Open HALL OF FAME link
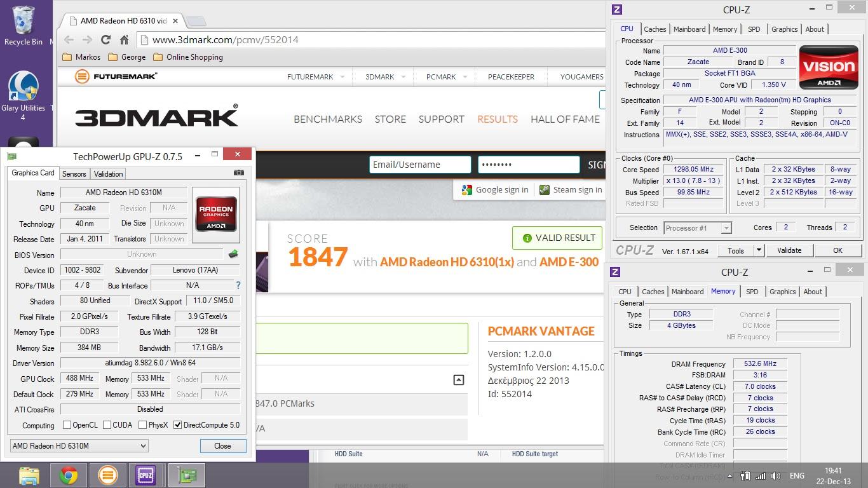This screenshot has width=868, height=488. [565, 119]
